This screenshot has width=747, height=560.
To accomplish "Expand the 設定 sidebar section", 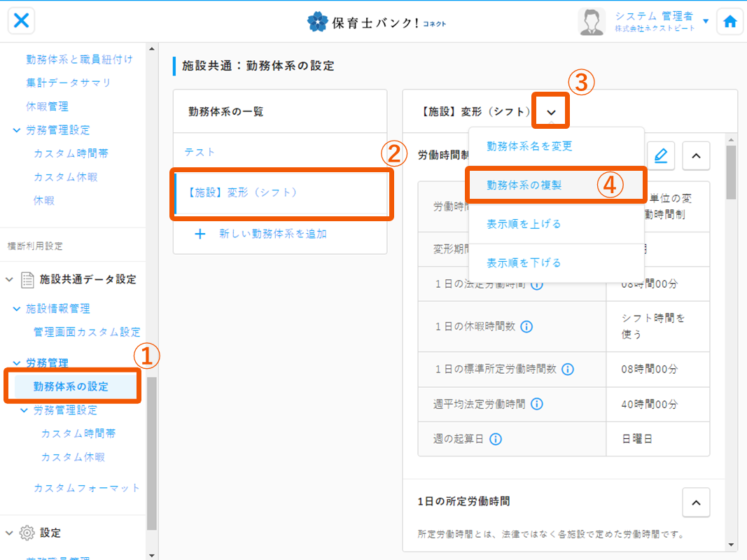I will coord(10,533).
